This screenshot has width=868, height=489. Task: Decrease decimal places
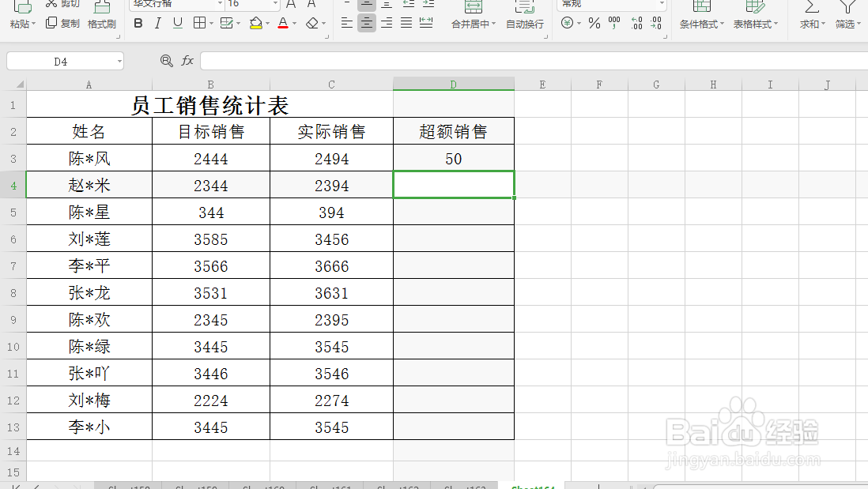coord(656,23)
